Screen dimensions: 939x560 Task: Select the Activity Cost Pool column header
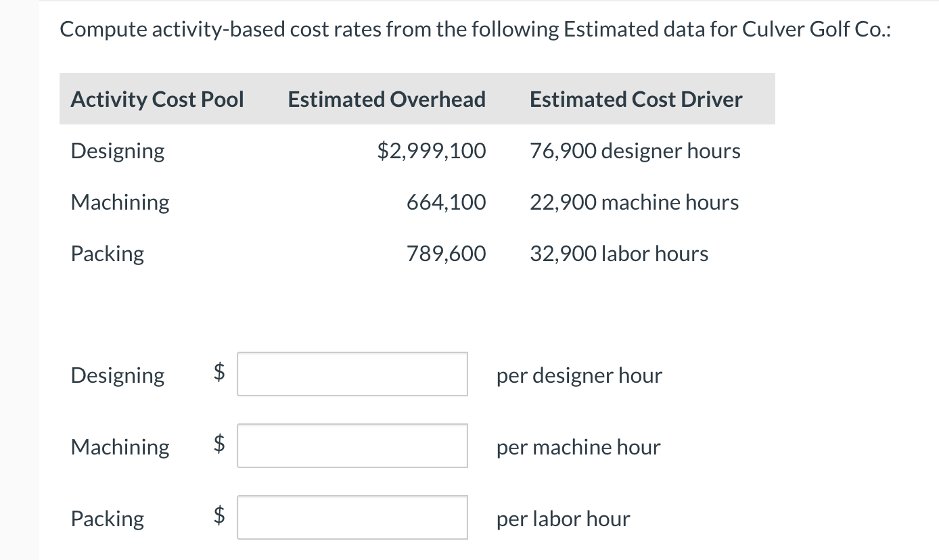click(157, 99)
